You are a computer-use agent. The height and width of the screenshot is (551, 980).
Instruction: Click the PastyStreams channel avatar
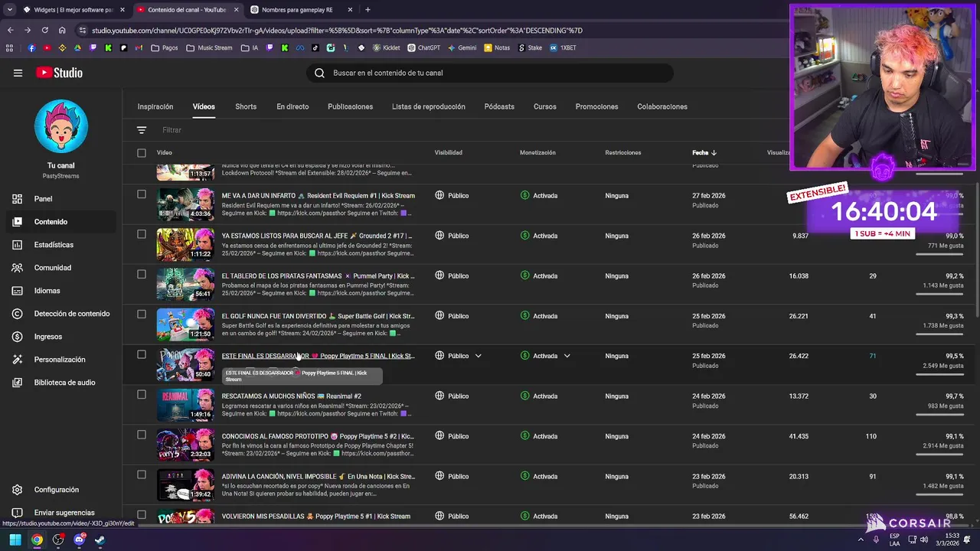tap(61, 126)
